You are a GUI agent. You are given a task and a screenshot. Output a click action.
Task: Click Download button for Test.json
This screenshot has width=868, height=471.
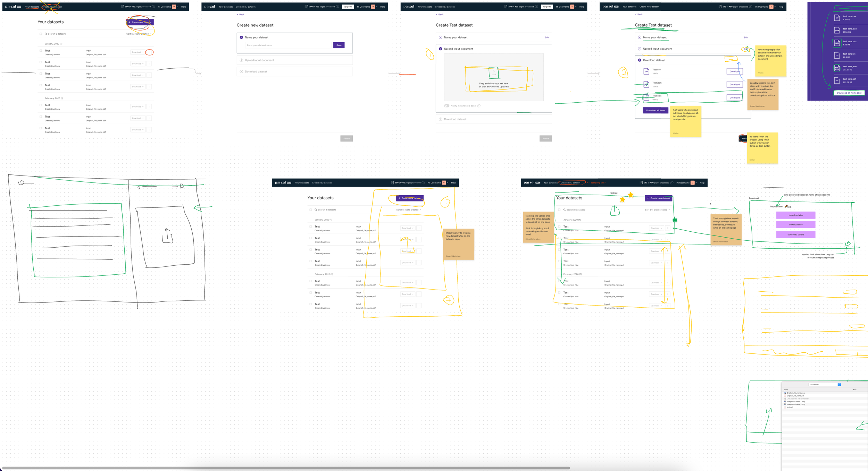[734, 85]
